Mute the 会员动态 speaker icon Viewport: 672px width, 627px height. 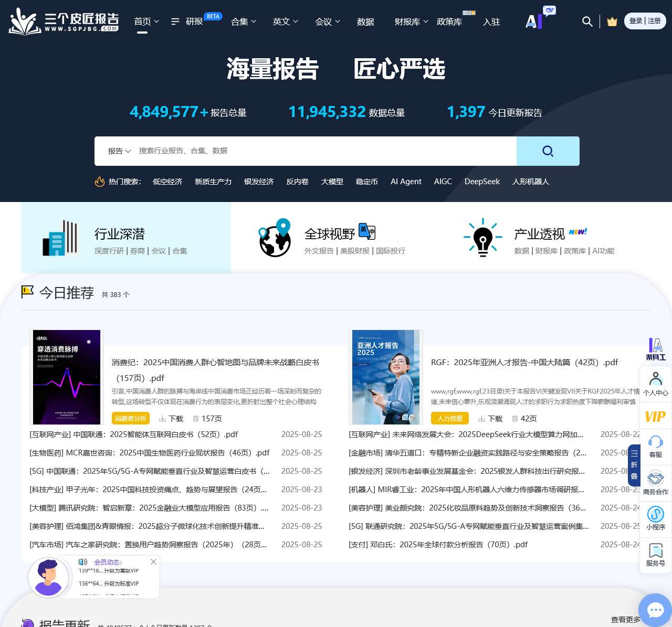point(83,562)
